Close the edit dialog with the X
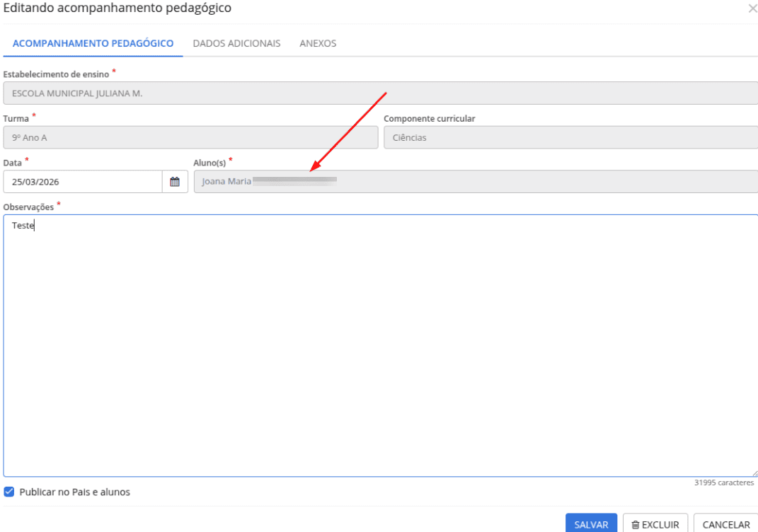Screen dimensions: 758x532 pyautogui.click(x=752, y=8)
